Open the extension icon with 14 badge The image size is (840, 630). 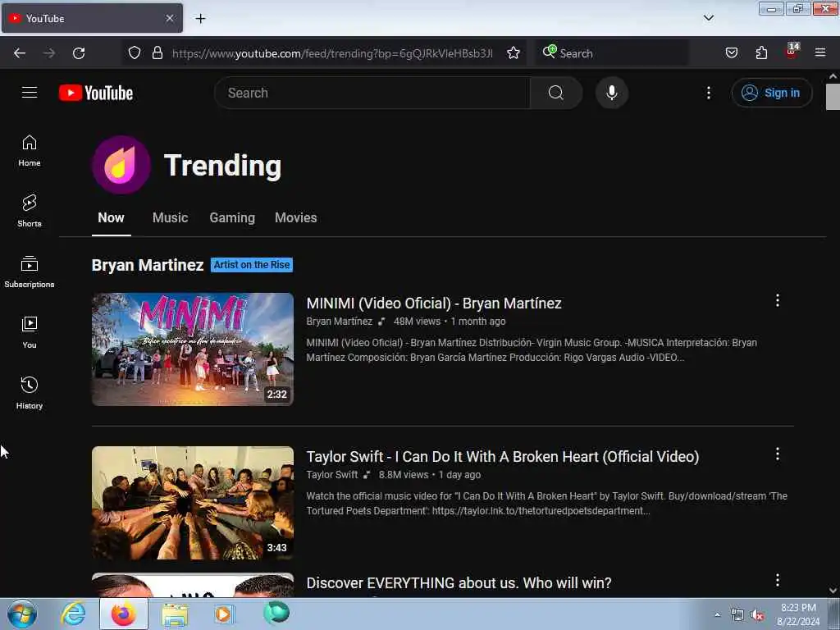click(x=792, y=52)
